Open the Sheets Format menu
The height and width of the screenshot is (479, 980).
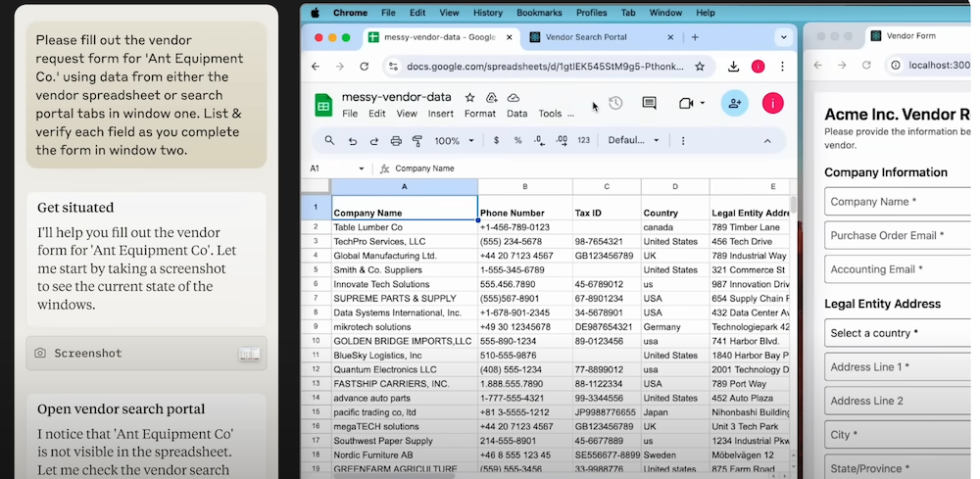point(480,114)
